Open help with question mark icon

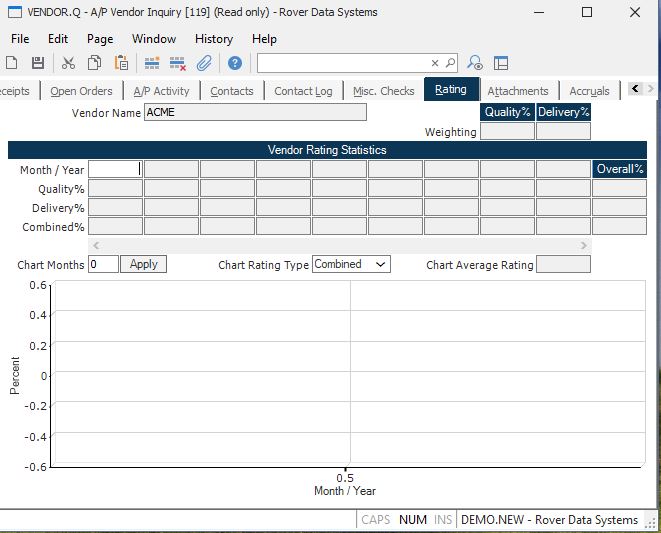(235, 63)
